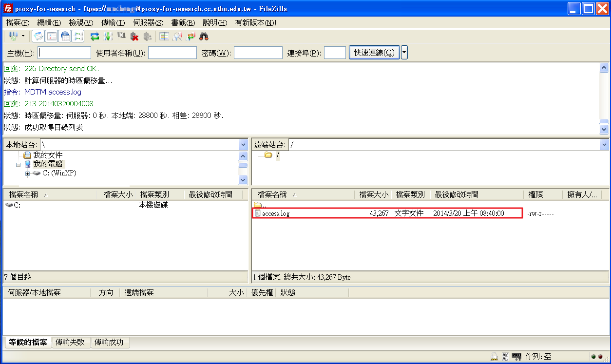Toggle the local directory tree view
611x364 pixels.
pos(52,36)
